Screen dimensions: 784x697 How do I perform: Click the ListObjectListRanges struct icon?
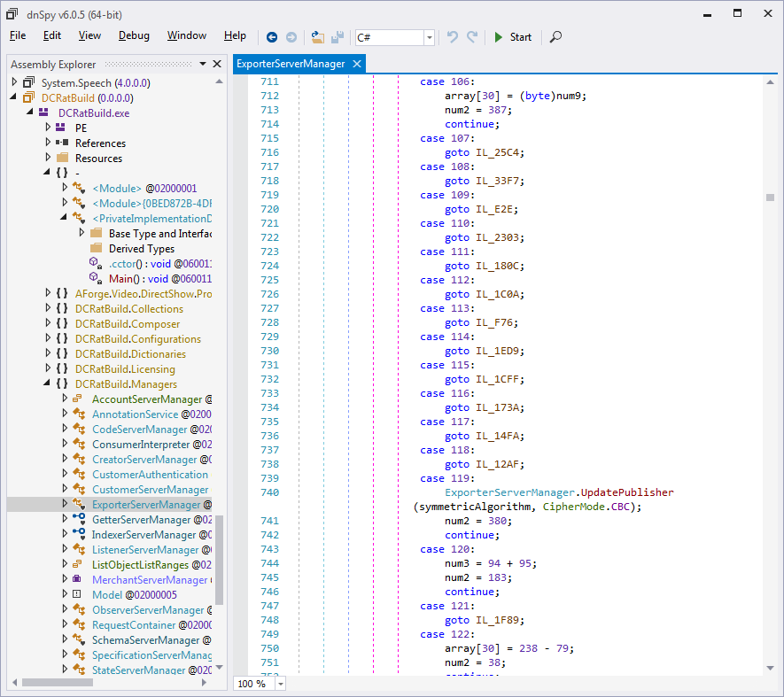click(77, 564)
